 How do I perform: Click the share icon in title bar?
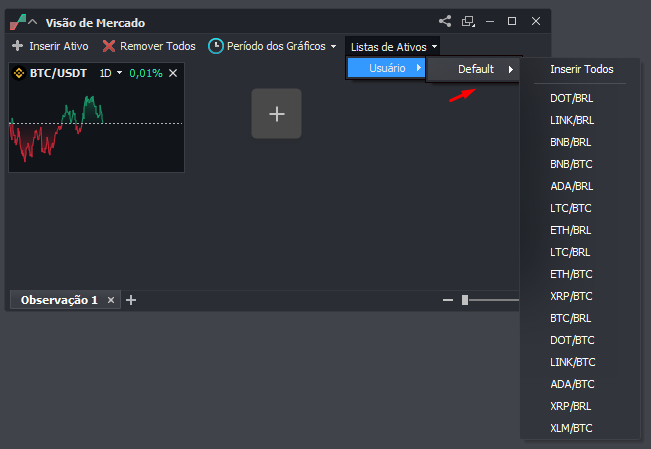(445, 21)
